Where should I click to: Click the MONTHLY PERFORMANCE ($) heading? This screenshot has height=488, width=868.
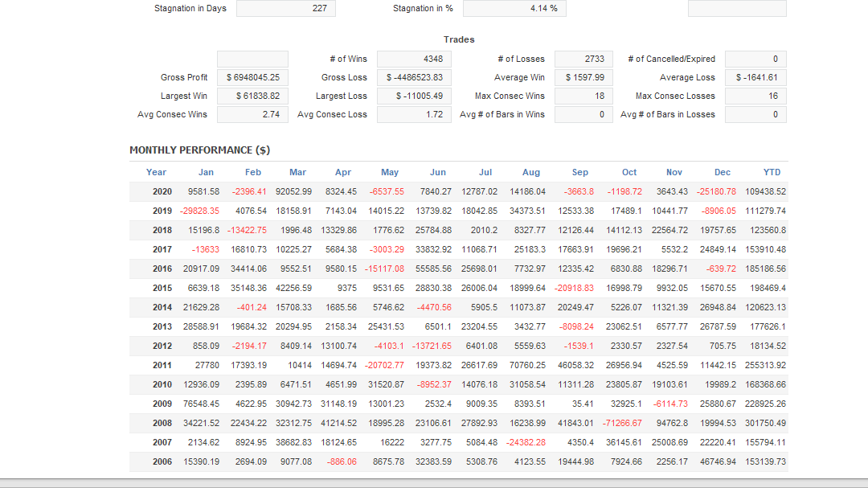coord(200,150)
